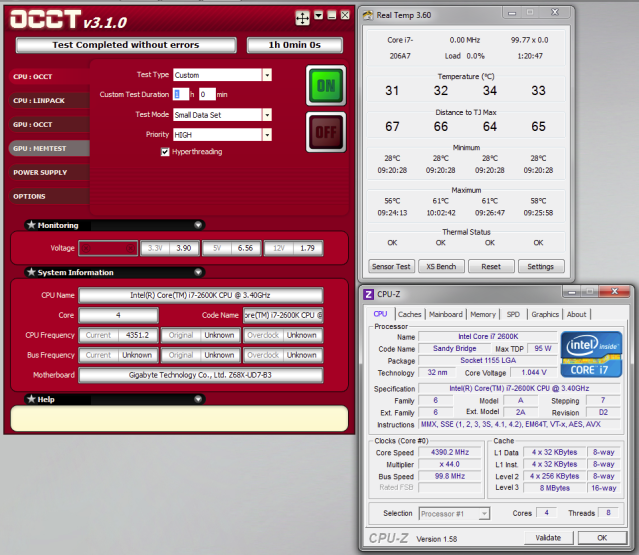Click the star icon beside Monitoring

click(x=31, y=226)
